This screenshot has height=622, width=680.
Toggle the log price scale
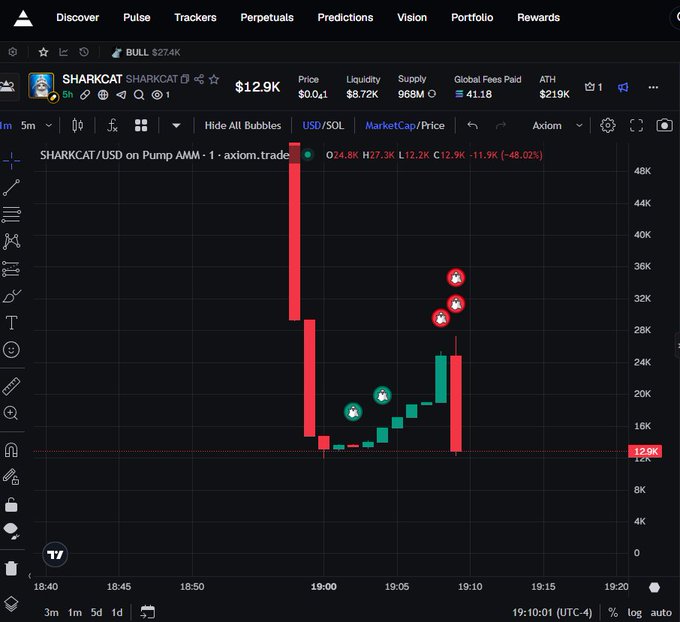click(x=634, y=612)
